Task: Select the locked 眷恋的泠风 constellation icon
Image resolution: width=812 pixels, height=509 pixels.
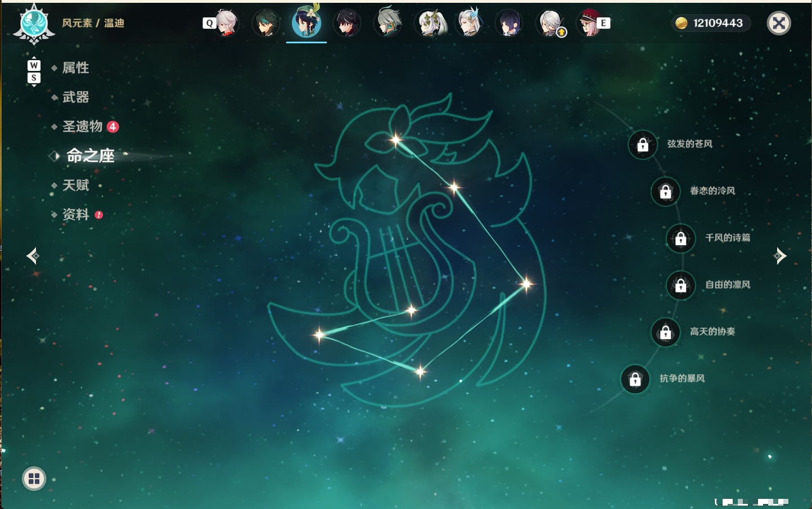Action: pos(665,192)
